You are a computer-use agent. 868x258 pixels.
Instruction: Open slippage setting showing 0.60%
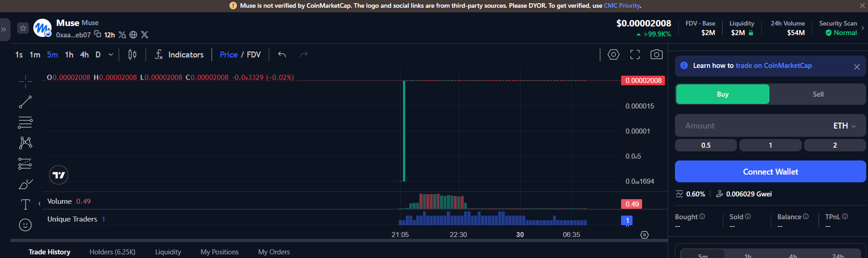(x=690, y=194)
